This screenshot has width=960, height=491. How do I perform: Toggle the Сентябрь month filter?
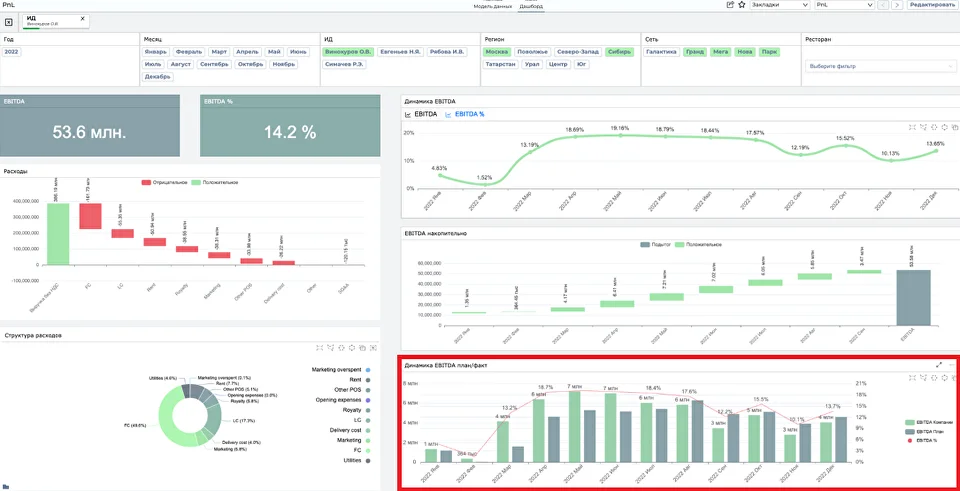point(216,64)
